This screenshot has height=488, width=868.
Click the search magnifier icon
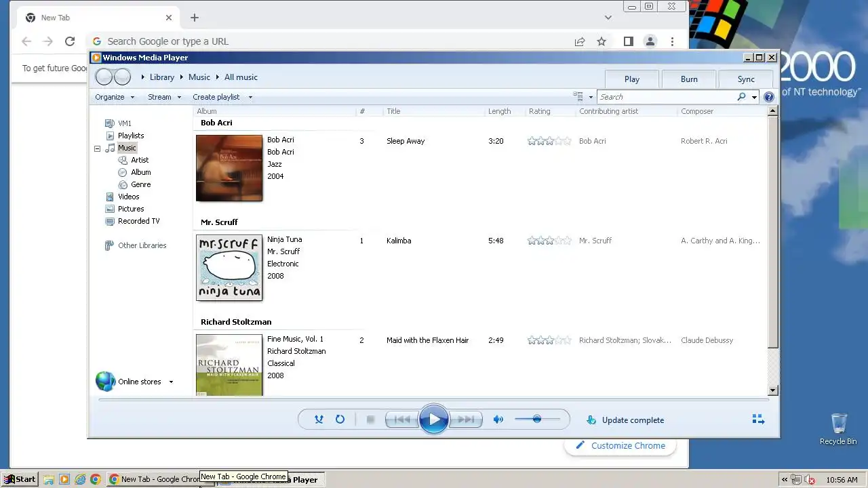pyautogui.click(x=741, y=97)
